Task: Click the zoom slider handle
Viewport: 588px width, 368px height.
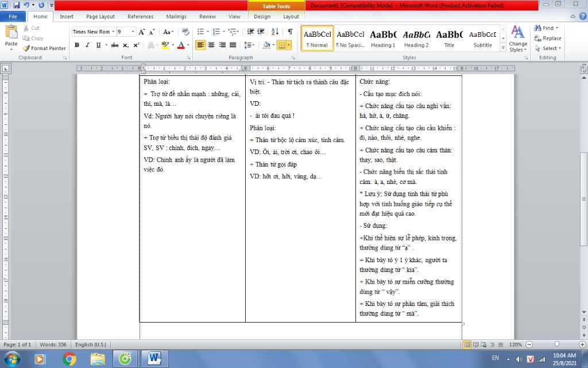Action: tap(557, 344)
